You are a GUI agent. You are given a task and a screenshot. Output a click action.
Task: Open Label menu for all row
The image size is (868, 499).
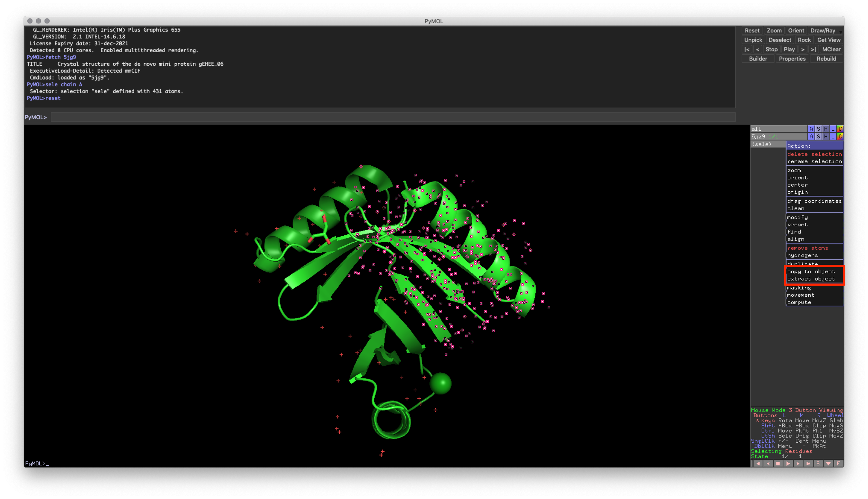click(x=833, y=129)
